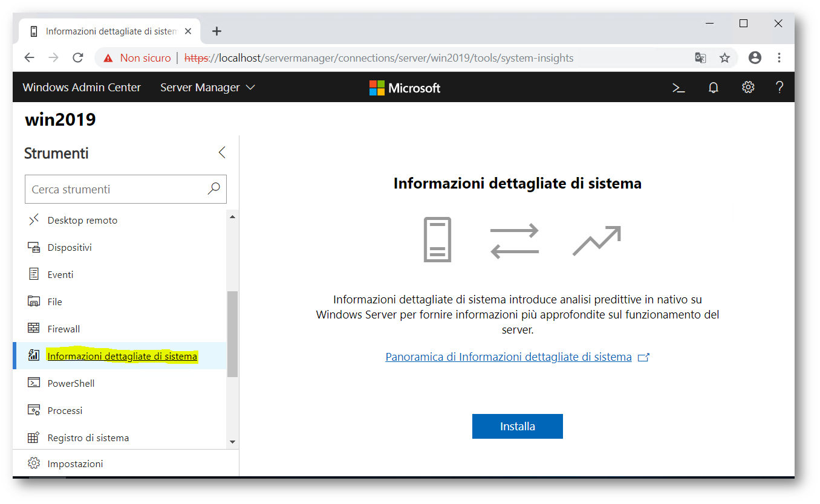This screenshot has width=820, height=504.
Task: Open the Firewall tool icon
Action: (34, 329)
